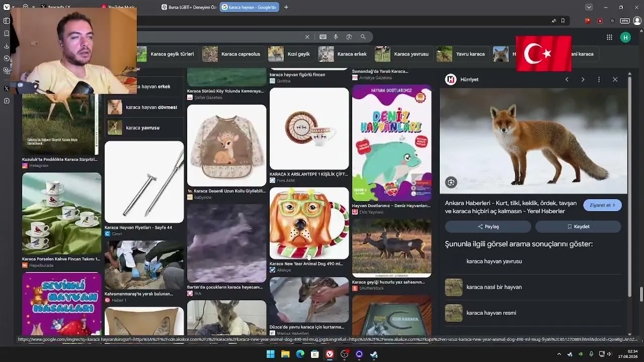Open the uBlock extension icon
This screenshot has height=362, width=644.
point(600,21)
